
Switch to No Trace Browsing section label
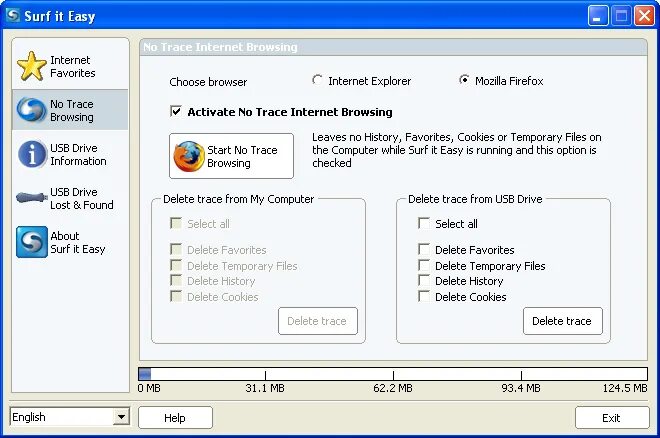pyautogui.click(x=72, y=110)
